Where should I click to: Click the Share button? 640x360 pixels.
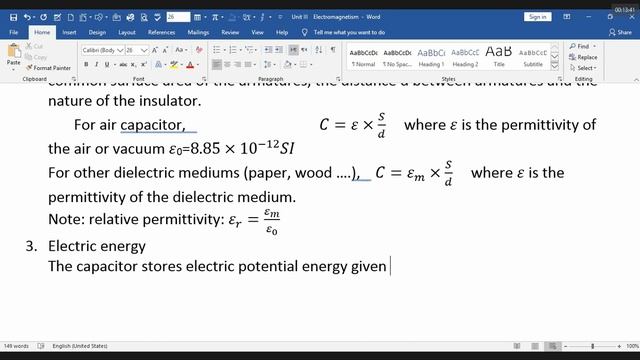tap(620, 32)
